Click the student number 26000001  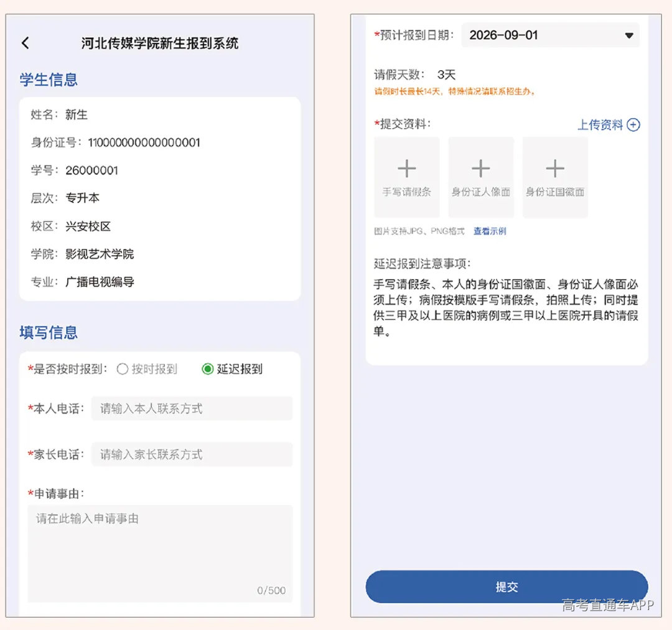coord(91,170)
